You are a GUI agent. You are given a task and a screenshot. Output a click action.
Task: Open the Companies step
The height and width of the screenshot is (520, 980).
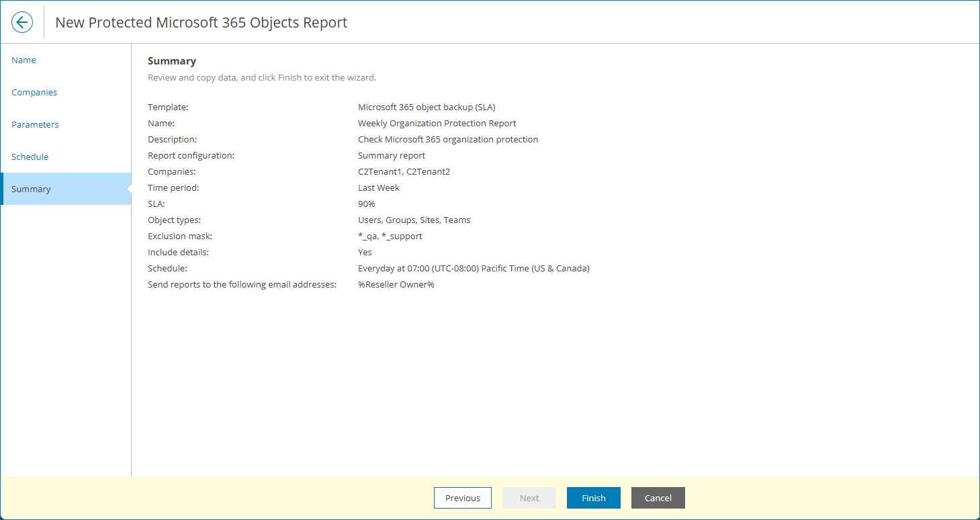click(x=34, y=92)
